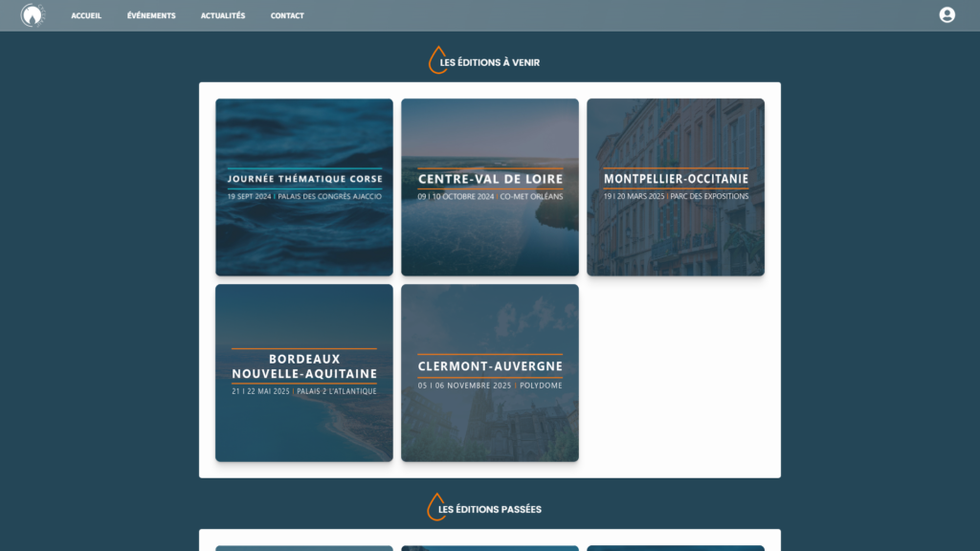
Task: Open the Événements menu item
Action: pyautogui.click(x=151, y=15)
